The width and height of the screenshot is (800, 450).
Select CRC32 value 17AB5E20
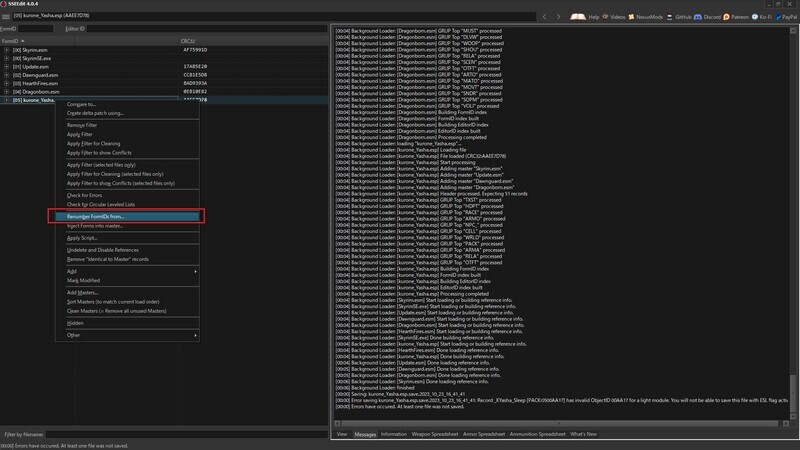(195, 66)
